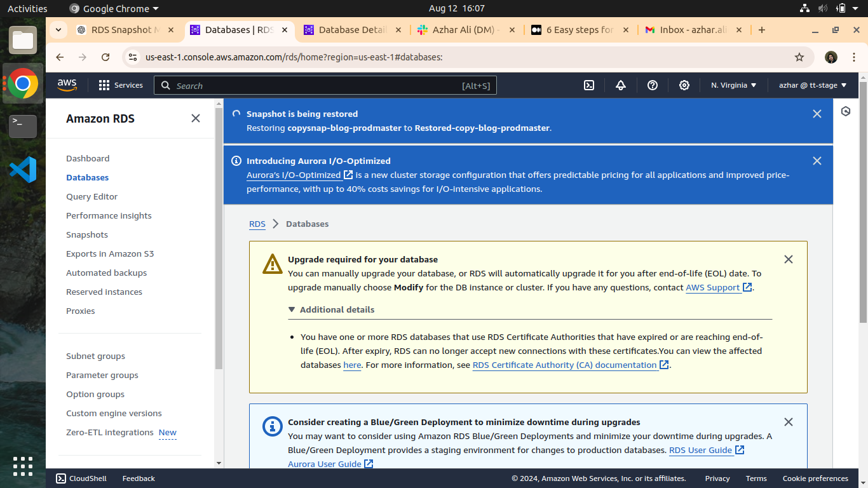Screen dimensions: 868x488
Task: Expand the azhar @ tt-stage account menu
Action: pos(813,85)
